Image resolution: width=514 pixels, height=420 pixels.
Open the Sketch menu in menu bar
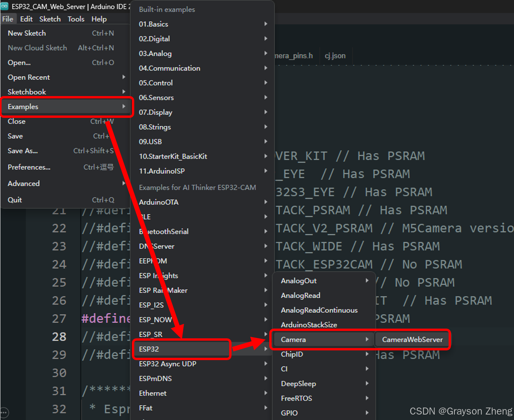50,19
